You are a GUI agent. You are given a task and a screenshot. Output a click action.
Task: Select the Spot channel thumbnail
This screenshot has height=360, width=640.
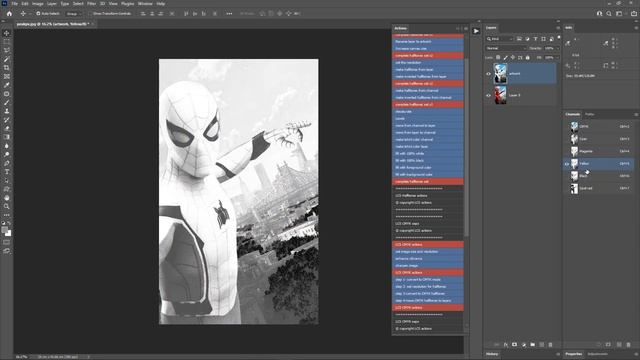574,188
